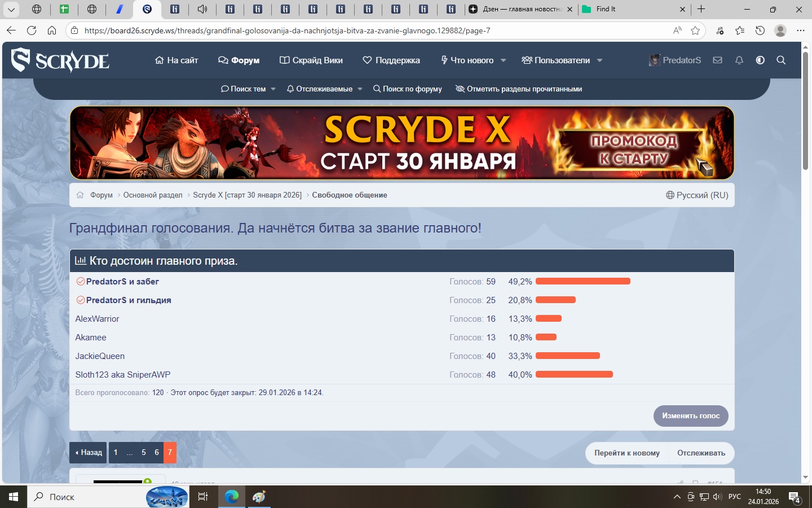Refresh the page in browser
Image resolution: width=812 pixels, height=508 pixels.
pyautogui.click(x=32, y=30)
